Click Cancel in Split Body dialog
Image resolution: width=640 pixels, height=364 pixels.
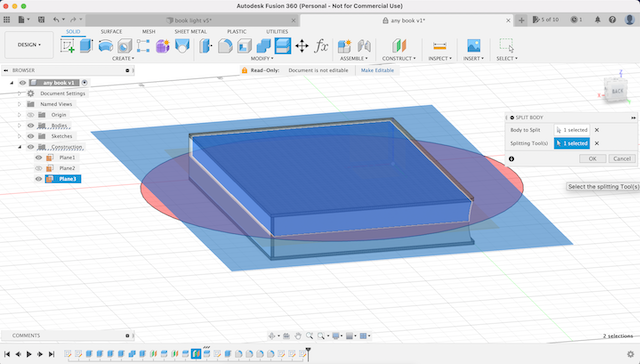coord(622,159)
